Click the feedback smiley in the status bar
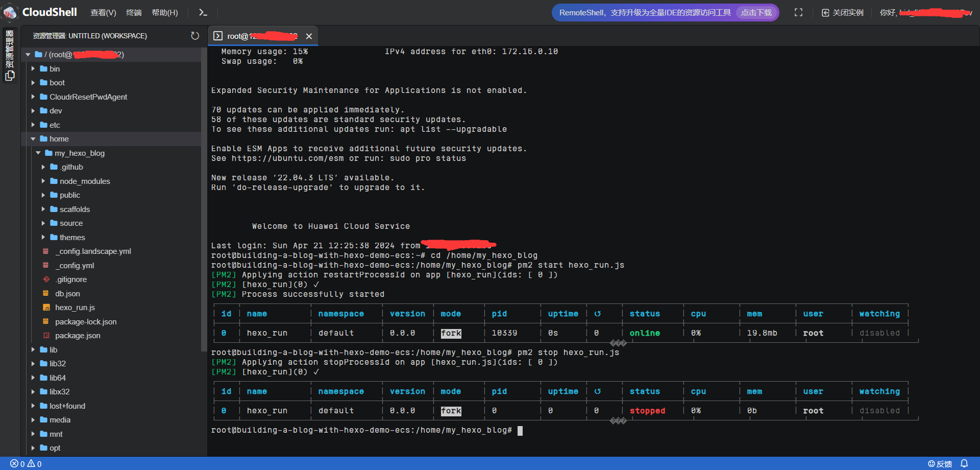The width and height of the screenshot is (980, 470). (940, 463)
